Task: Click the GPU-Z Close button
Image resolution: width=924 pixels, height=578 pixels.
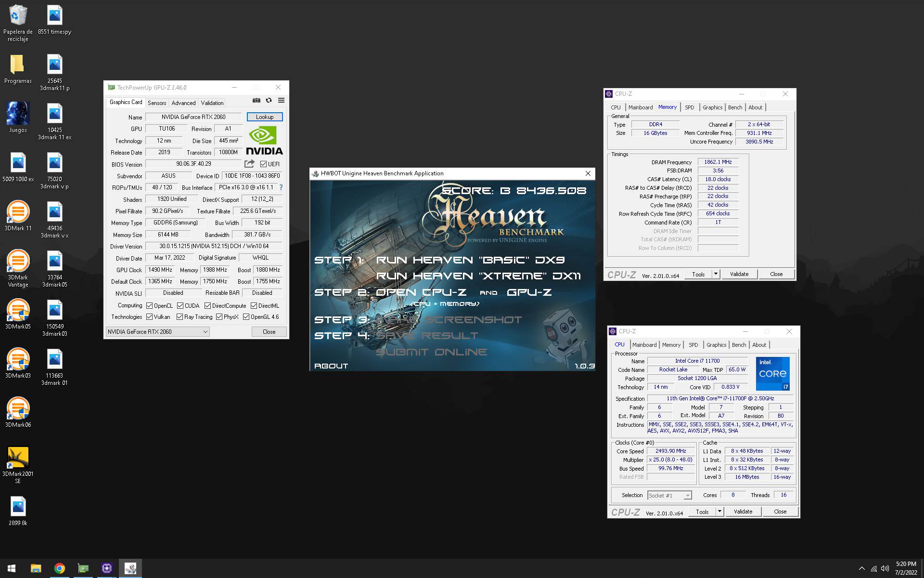Action: point(269,331)
